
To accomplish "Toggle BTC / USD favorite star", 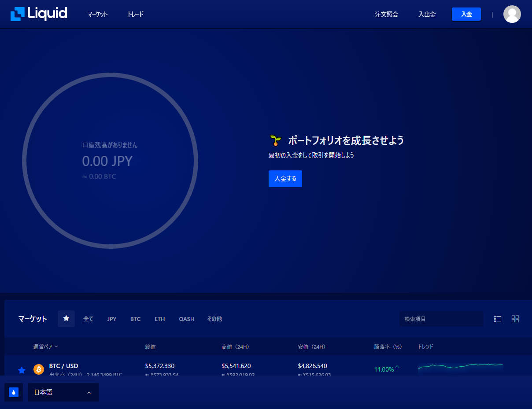I will coord(22,370).
